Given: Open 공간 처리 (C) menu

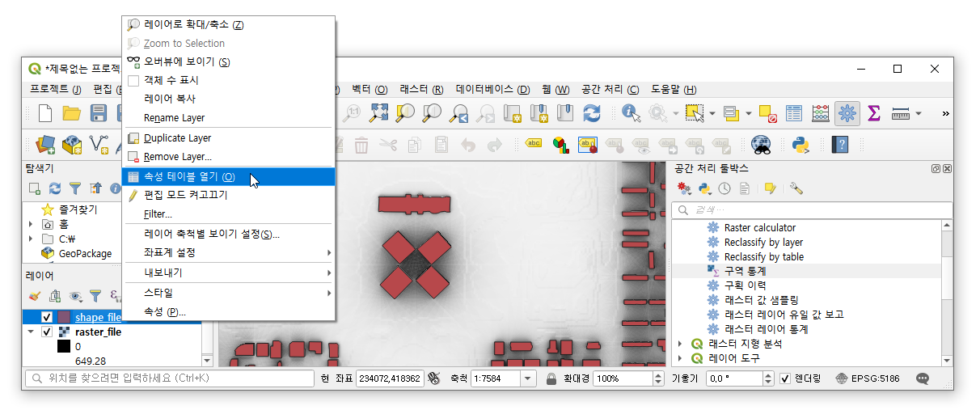Looking at the screenshot, I should pyautogui.click(x=610, y=90).
